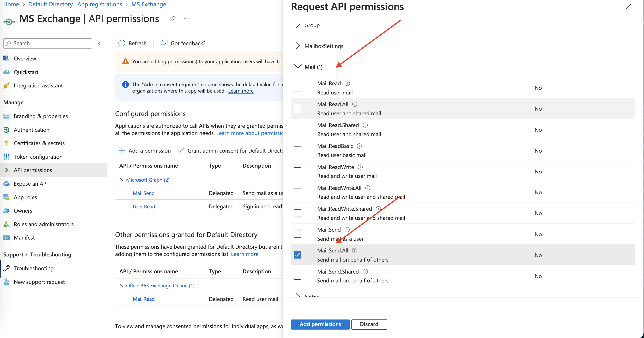Enable the Mail.Read permission checkbox
Viewport: 644px width, 338px height.
pos(297,87)
